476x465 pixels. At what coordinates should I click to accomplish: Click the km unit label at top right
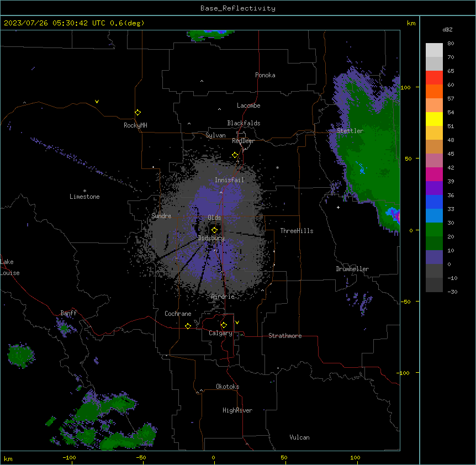pos(411,23)
